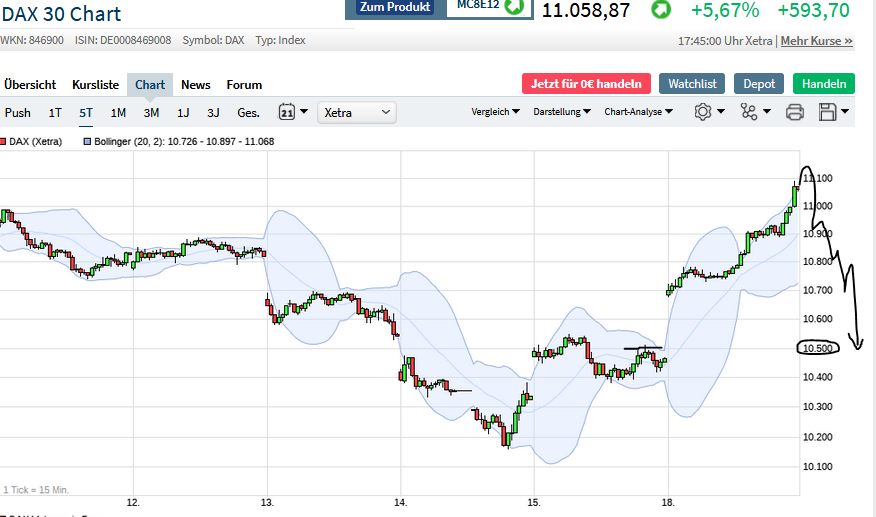Open the chart settings gear icon
This screenshot has height=517, width=876.
[x=703, y=112]
